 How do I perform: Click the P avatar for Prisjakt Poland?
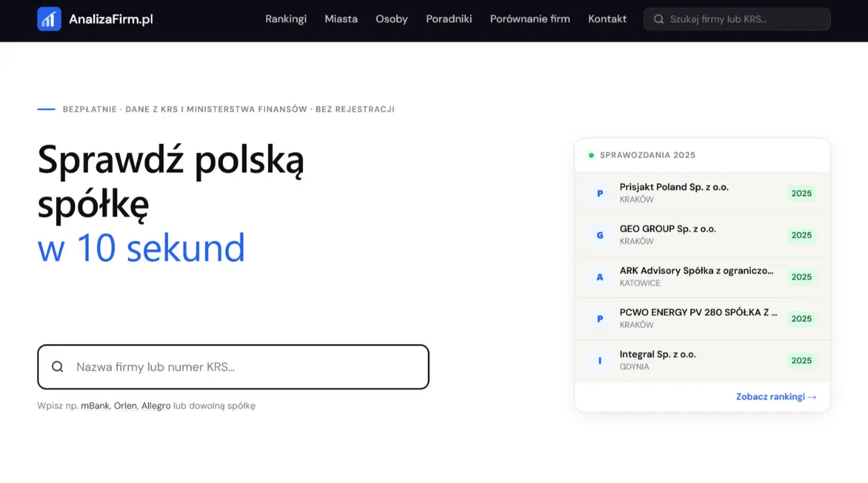(599, 193)
